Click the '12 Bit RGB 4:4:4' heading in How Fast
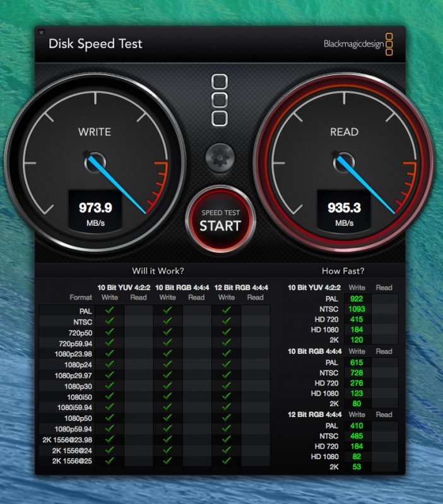 click(x=314, y=414)
